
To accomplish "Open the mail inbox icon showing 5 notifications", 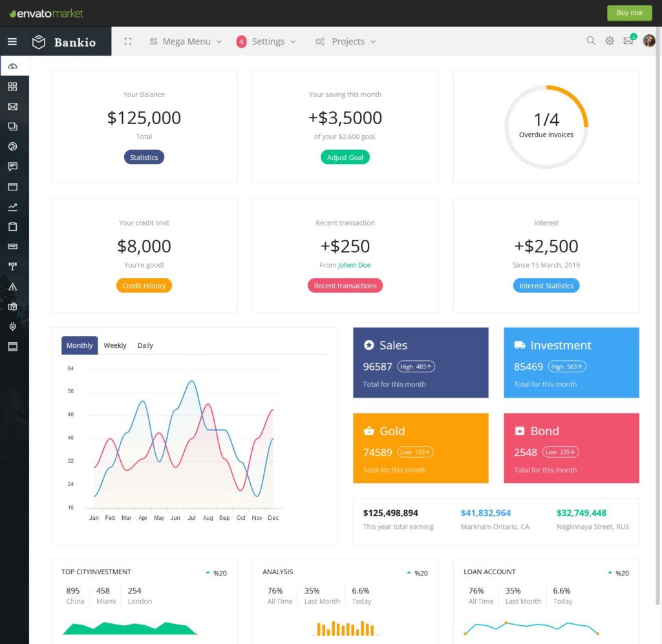I will tap(628, 41).
